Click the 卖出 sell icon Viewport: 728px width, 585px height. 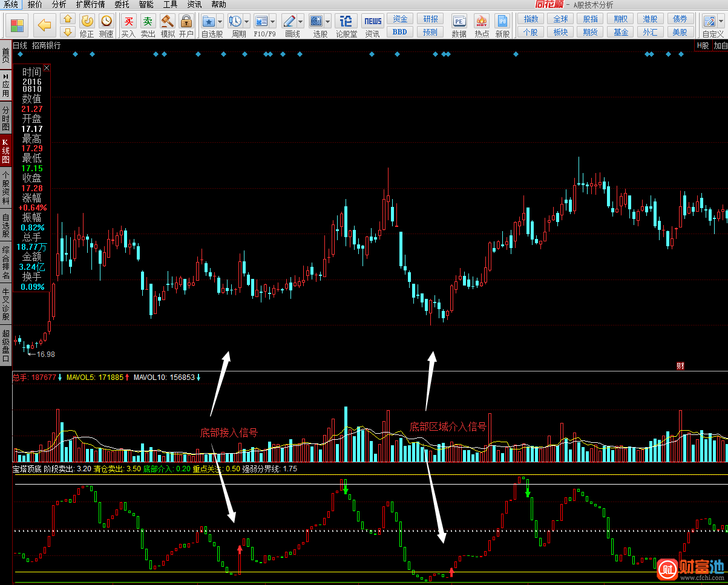pyautogui.click(x=148, y=26)
